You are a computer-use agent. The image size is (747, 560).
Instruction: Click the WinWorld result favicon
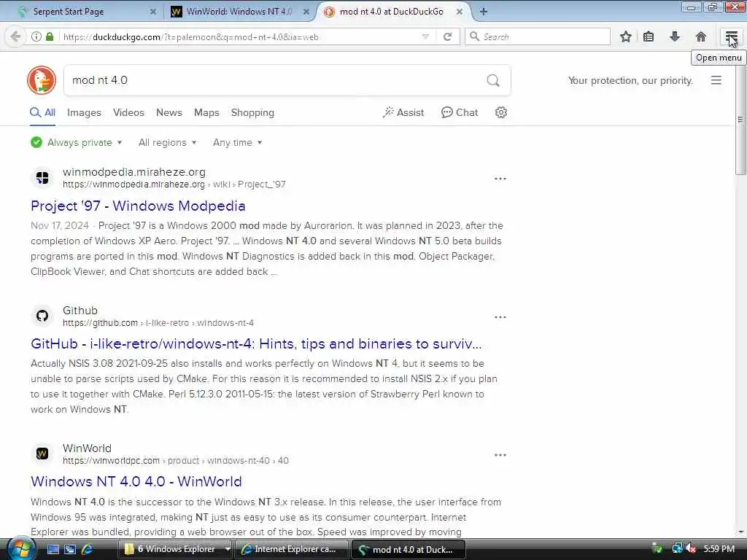point(42,454)
